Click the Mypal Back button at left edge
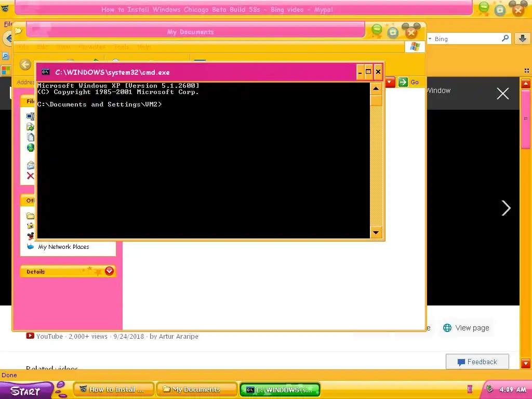532x399 pixels. pyautogui.click(x=7, y=38)
